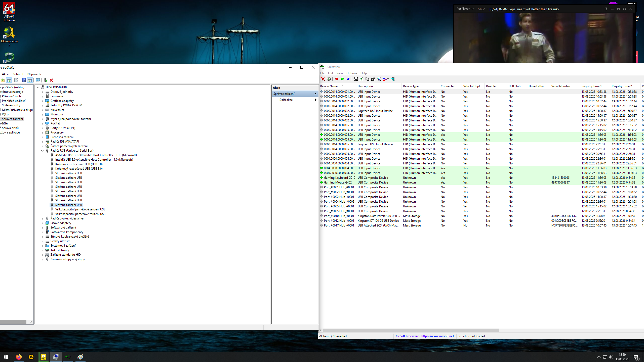Screen dimensions: 644x362
Task: Open the PotPlayer main menu dropdown
Action: tap(465, 9)
